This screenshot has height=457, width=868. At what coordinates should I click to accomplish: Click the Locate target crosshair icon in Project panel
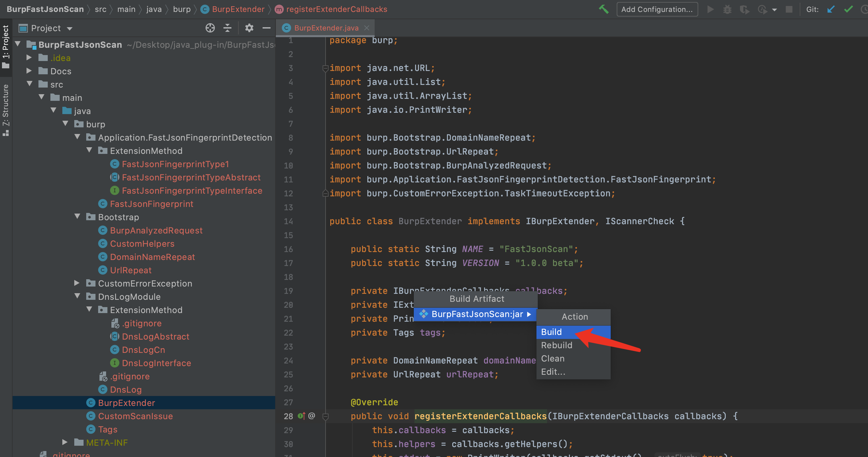(x=210, y=28)
